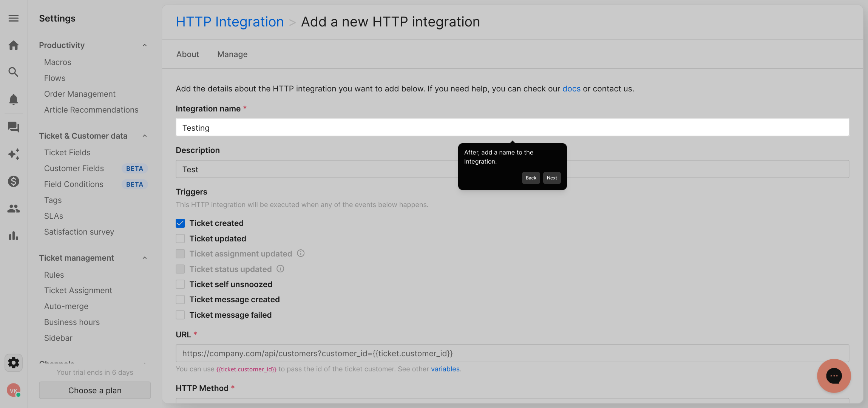
Task: Check the Ticket status updated box
Action: click(x=180, y=269)
